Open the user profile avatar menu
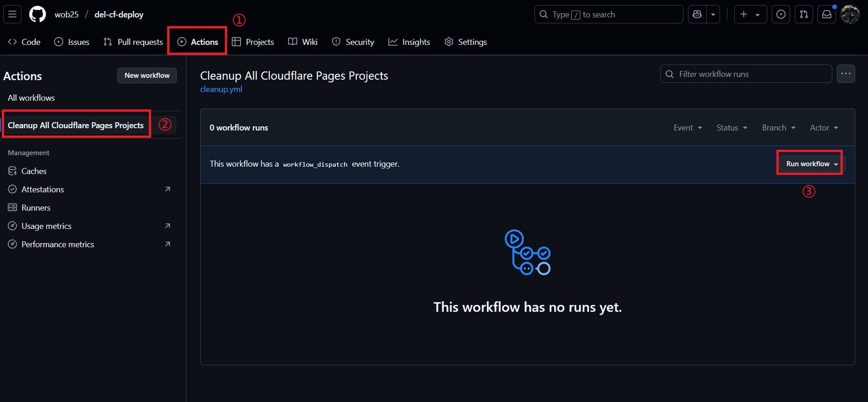 [x=850, y=14]
